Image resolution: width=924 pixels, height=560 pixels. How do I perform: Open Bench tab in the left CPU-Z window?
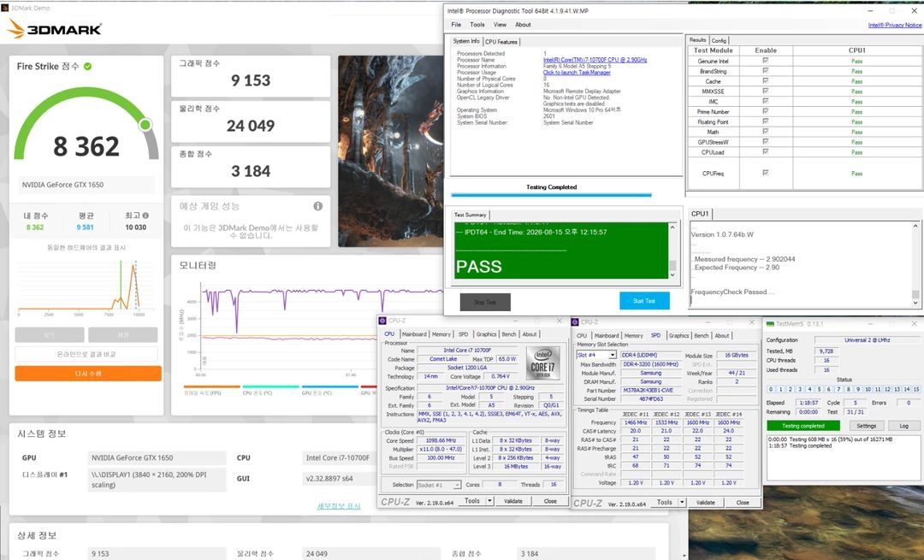[x=509, y=334]
